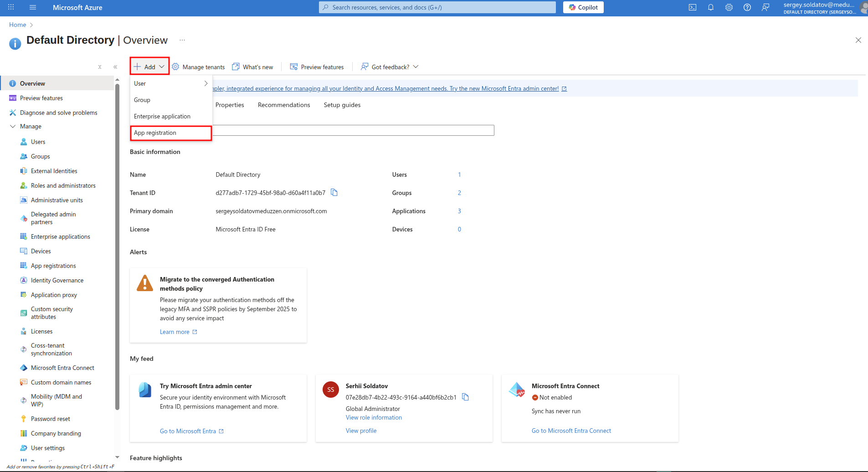Open the Azure app launcher grid icon

11,7
